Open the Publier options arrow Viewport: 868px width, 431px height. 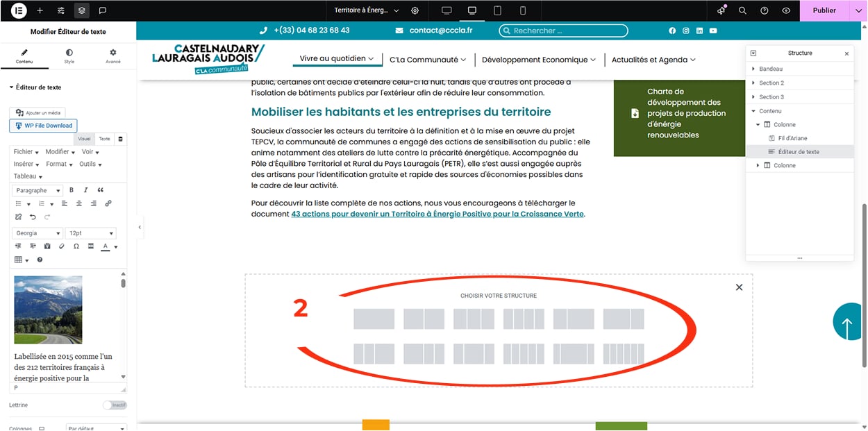pos(858,10)
